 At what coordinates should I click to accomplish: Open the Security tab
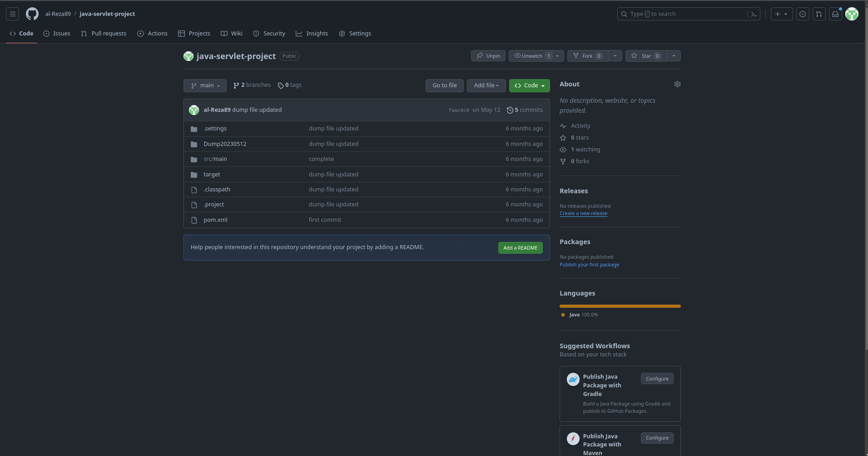click(269, 34)
